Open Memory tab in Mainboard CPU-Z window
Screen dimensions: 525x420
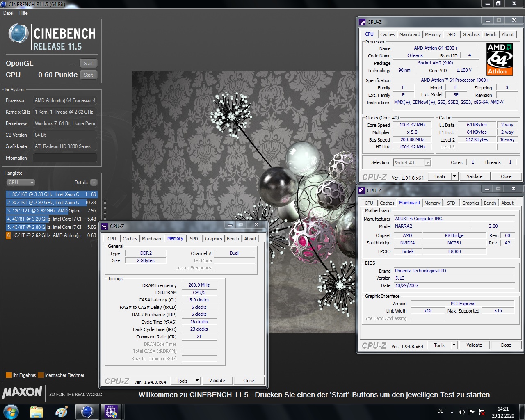click(432, 203)
